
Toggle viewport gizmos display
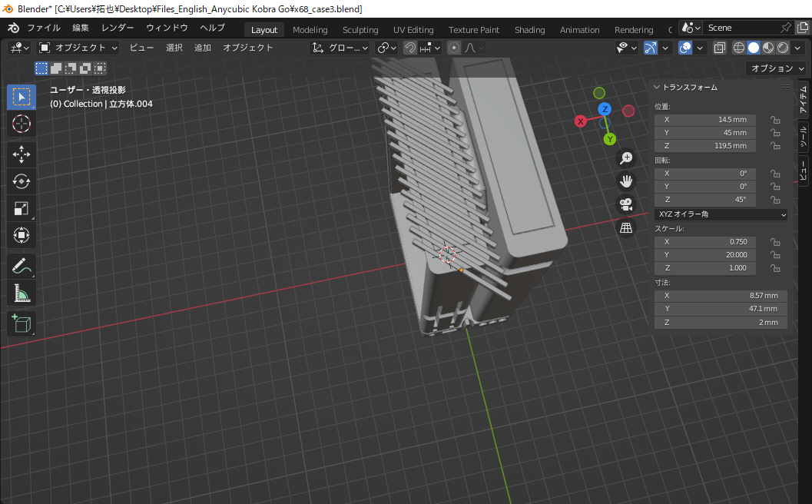pos(651,48)
